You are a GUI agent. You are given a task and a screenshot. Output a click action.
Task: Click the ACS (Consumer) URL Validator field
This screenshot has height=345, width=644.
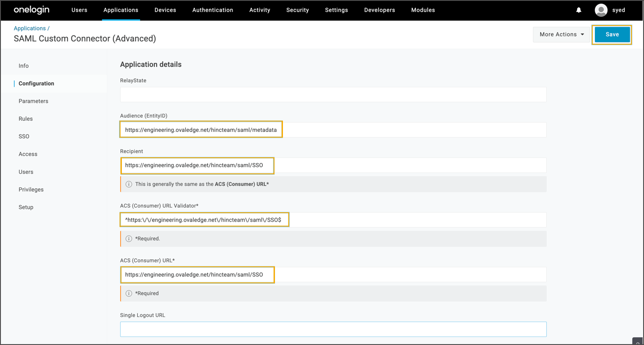tap(333, 220)
